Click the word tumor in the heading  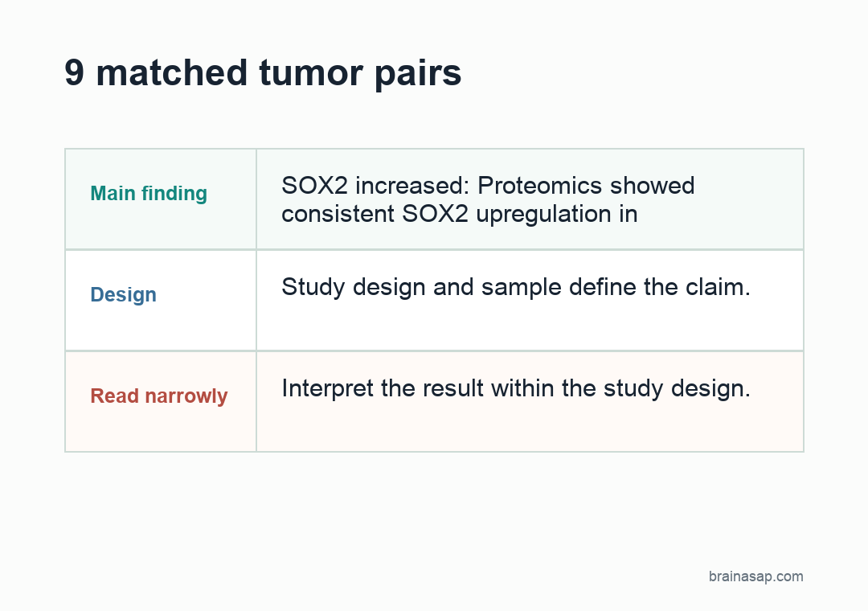310,73
